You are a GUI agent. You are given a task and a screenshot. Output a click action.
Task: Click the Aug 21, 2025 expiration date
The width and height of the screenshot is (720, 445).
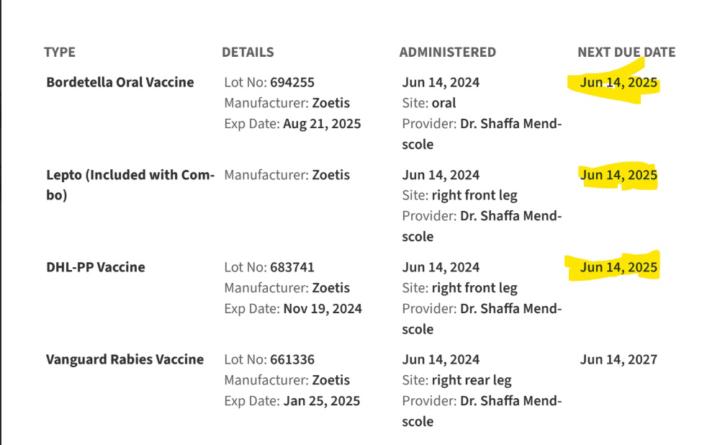[322, 124]
